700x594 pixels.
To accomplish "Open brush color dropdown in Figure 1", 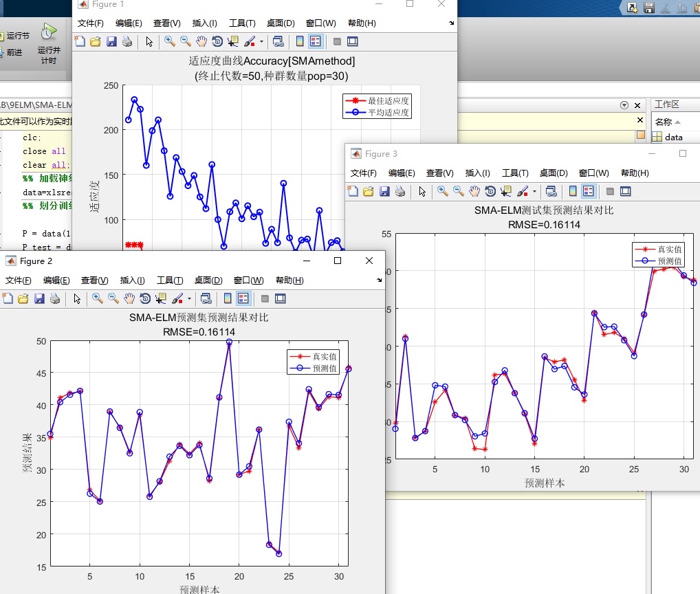I will click(x=261, y=41).
